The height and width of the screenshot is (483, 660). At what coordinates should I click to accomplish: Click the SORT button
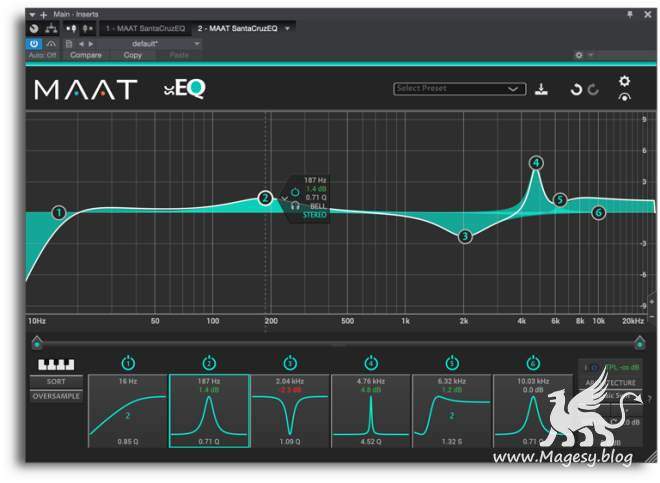(x=56, y=382)
